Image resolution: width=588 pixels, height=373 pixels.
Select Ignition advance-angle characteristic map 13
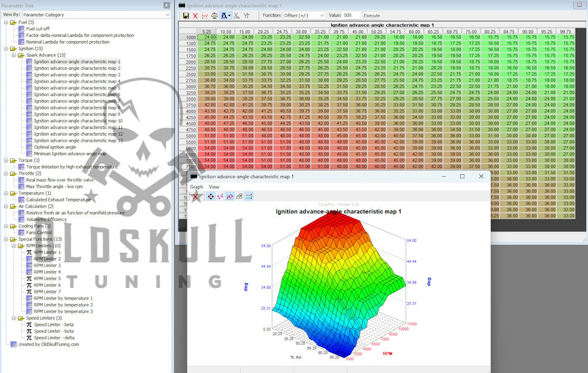79,140
